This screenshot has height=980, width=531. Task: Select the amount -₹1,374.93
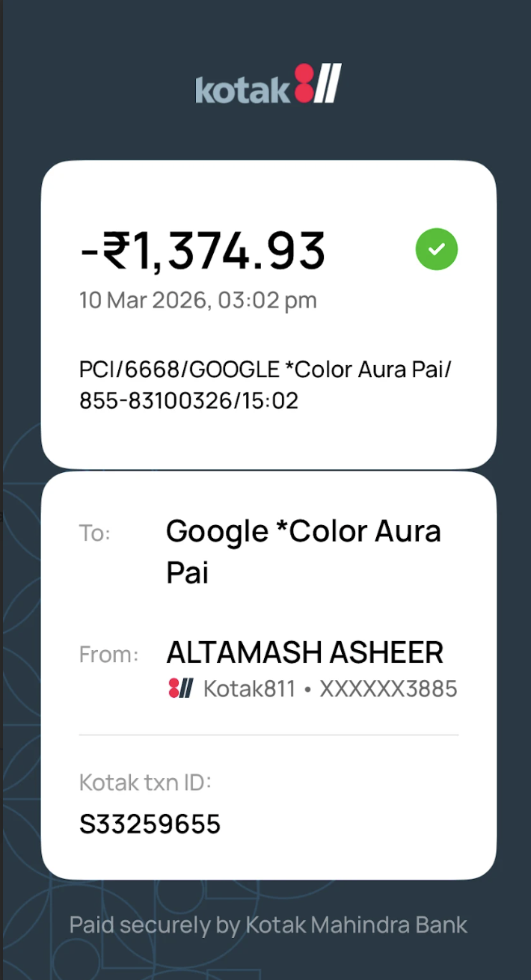(x=203, y=251)
